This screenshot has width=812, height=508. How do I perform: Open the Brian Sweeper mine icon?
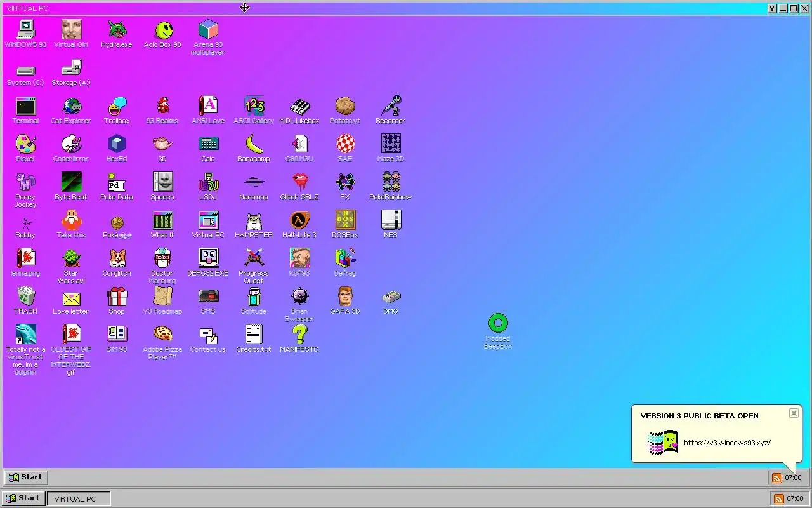299,304
